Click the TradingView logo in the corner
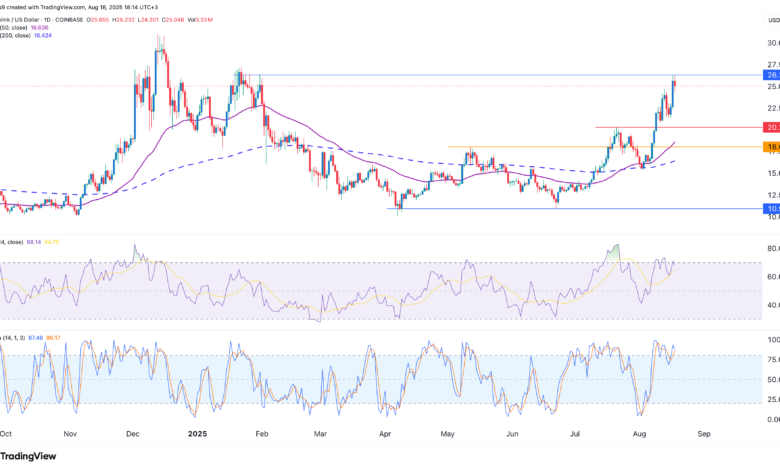This screenshot has width=780, height=470. tap(29, 453)
